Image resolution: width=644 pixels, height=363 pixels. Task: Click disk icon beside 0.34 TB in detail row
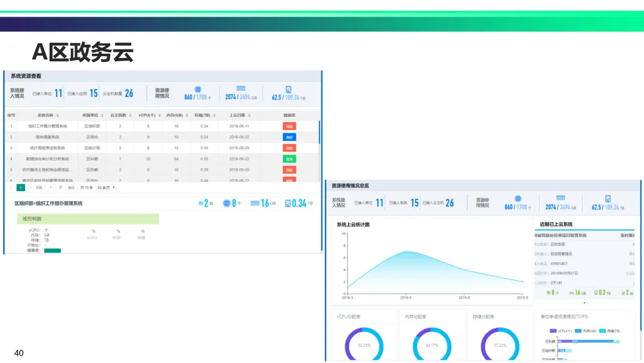(x=288, y=204)
